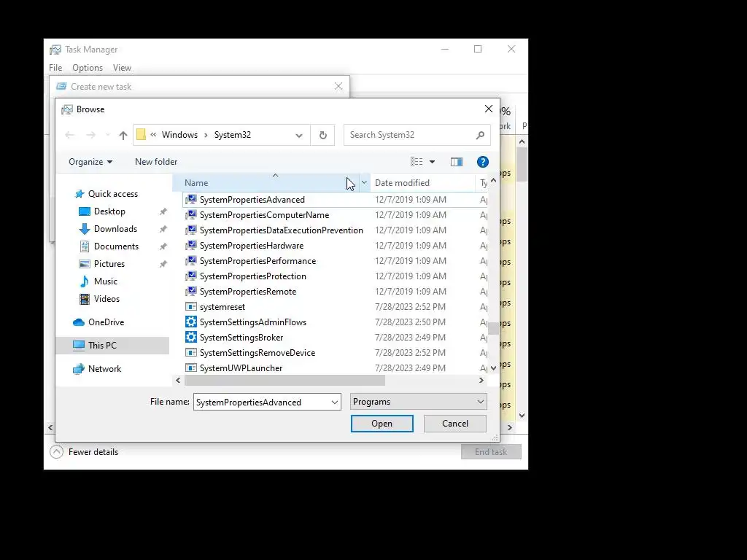Select SystemPropertiesAdvanced file row
Viewport: 747px width, 560px height.
(335, 200)
